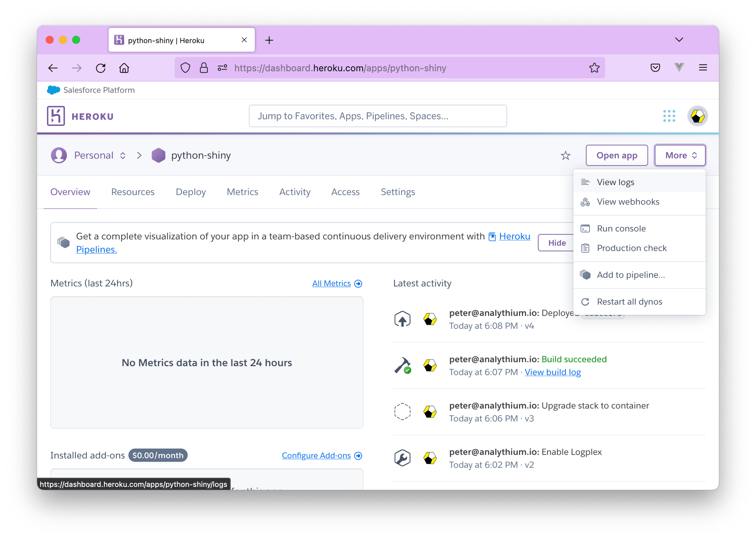Click the Open app button
Image resolution: width=756 pixels, height=539 pixels.
pos(617,155)
